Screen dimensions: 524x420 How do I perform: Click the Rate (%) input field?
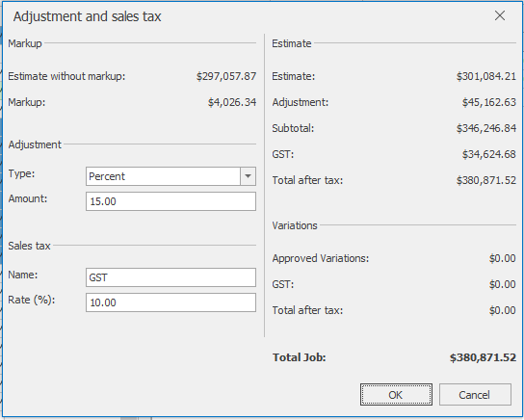pos(170,302)
